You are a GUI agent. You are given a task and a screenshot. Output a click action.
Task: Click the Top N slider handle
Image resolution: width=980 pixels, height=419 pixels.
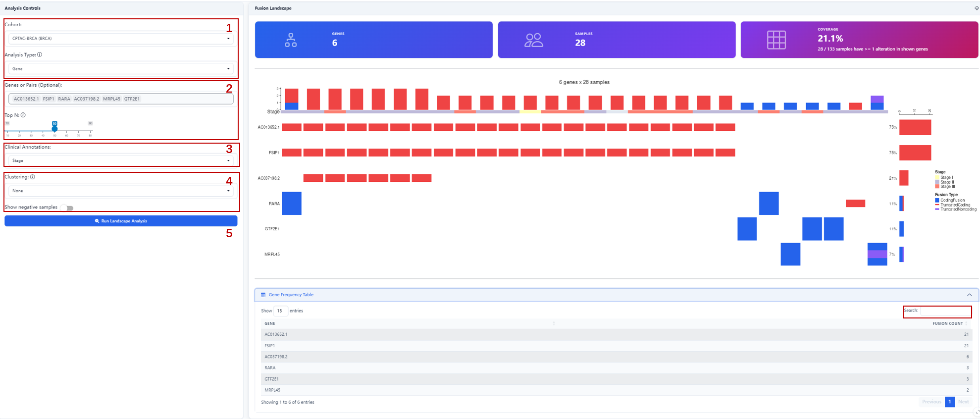54,128
